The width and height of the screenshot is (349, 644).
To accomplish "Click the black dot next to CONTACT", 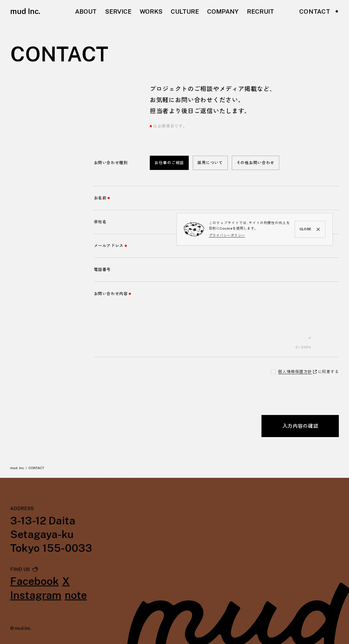I will (x=337, y=11).
